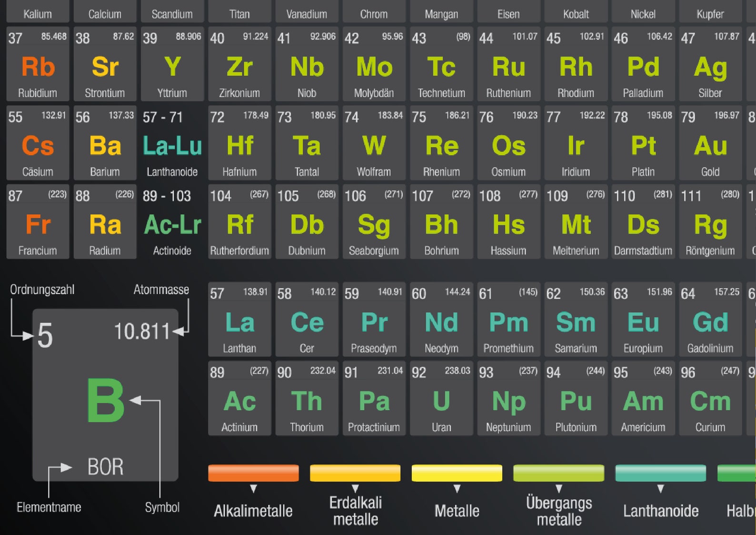Choose the Tantal (Ta) element tile
Viewport: 756px width, 535px height.
tap(307, 143)
